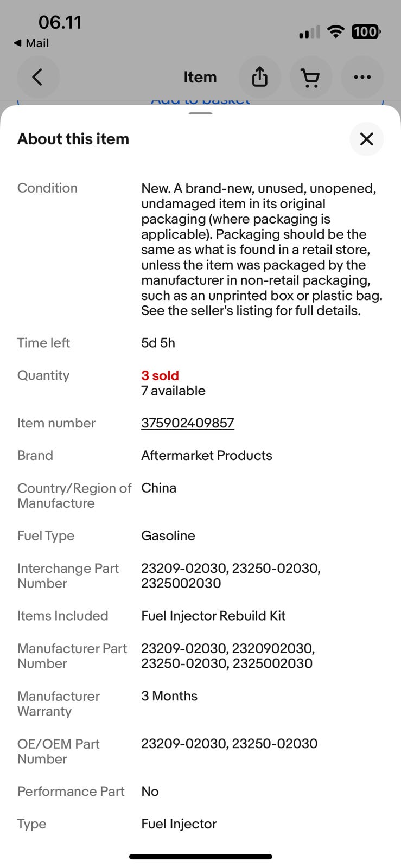
Task: Tap 'Aftermarket Products' brand value
Action: [207, 456]
